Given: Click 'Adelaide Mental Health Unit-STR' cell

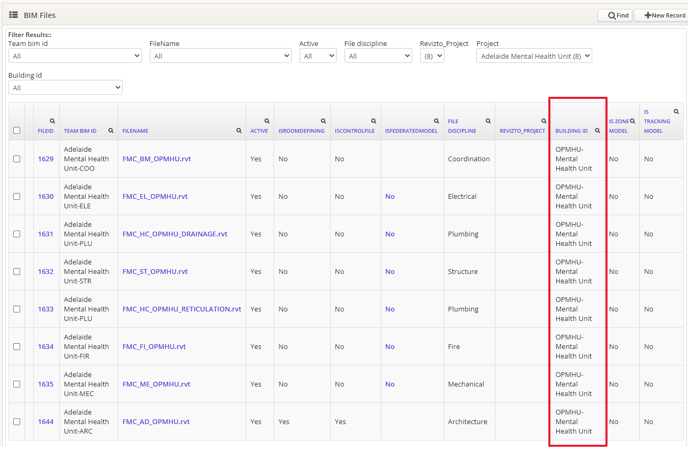Looking at the screenshot, I should pyautogui.click(x=86, y=271).
